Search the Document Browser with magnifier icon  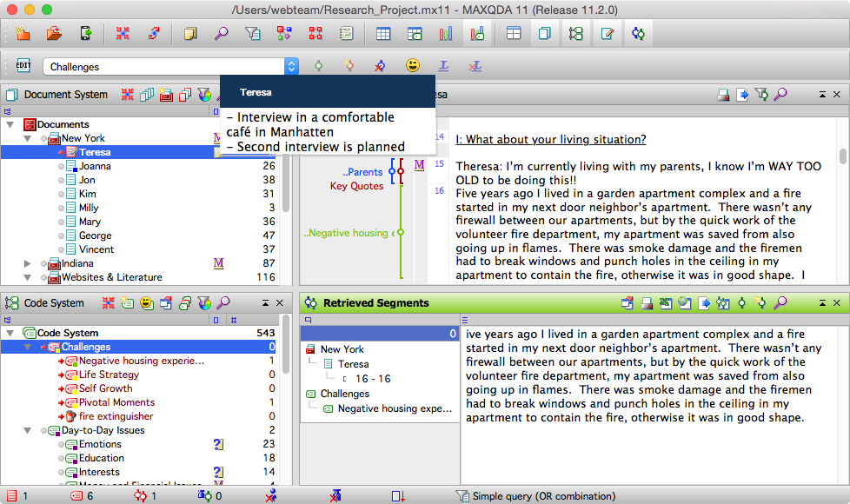(780, 95)
